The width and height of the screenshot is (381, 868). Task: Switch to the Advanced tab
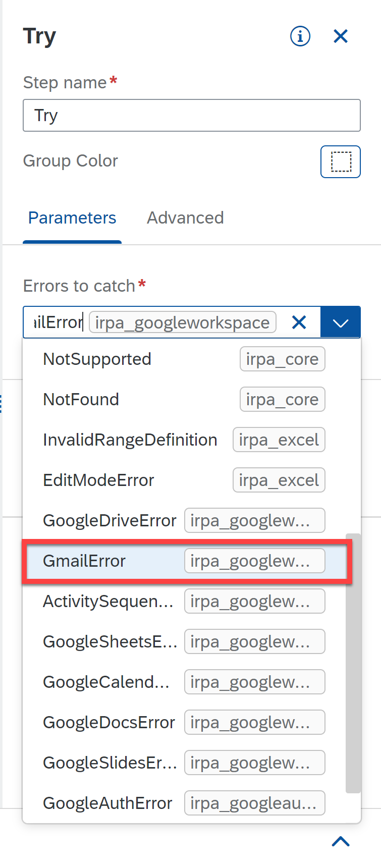[185, 218]
